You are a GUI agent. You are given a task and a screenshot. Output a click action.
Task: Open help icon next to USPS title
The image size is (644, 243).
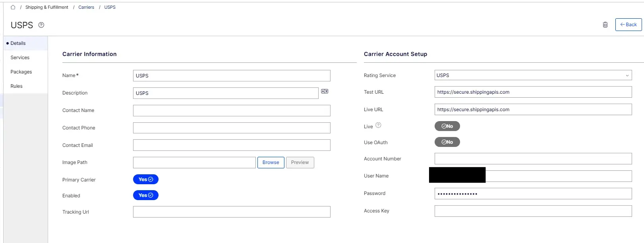(x=41, y=25)
